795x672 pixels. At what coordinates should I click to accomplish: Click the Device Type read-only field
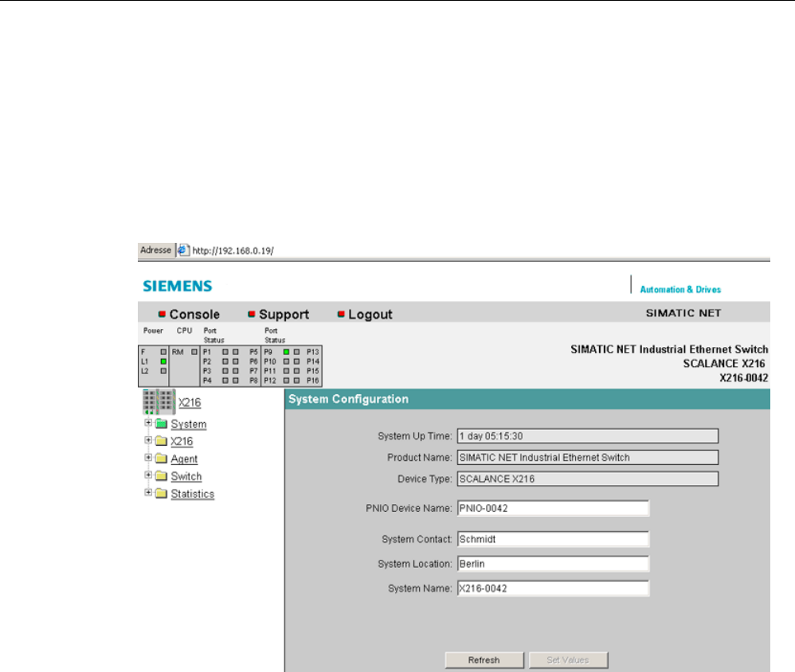pyautogui.click(x=588, y=479)
